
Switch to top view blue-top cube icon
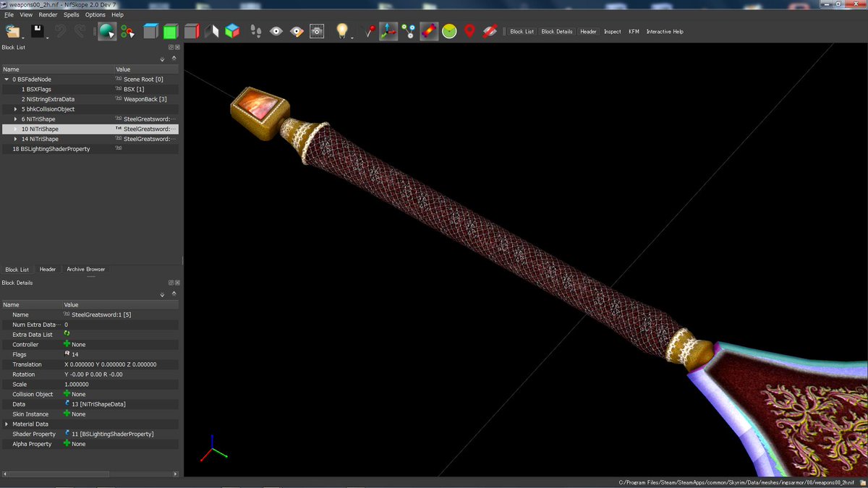150,31
